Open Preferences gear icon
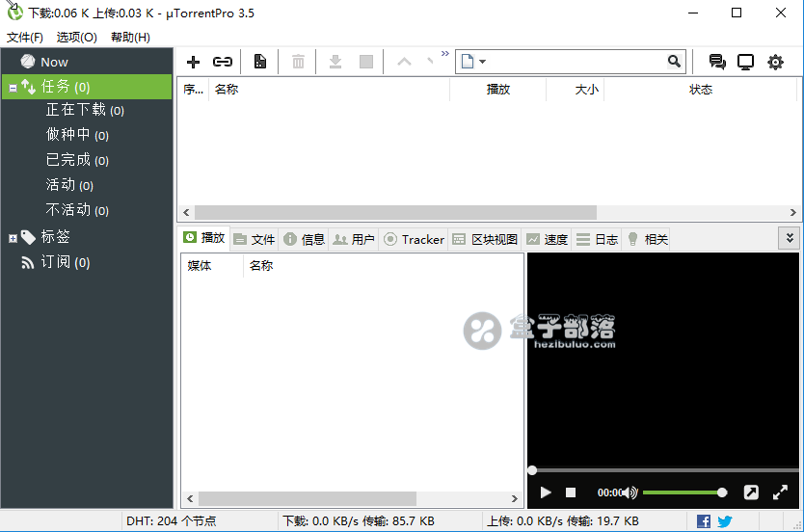Viewport: 804px width, 532px height. pyautogui.click(x=775, y=62)
